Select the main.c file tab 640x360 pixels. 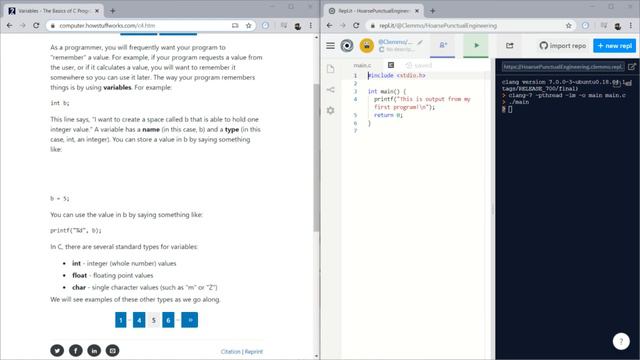coord(362,65)
